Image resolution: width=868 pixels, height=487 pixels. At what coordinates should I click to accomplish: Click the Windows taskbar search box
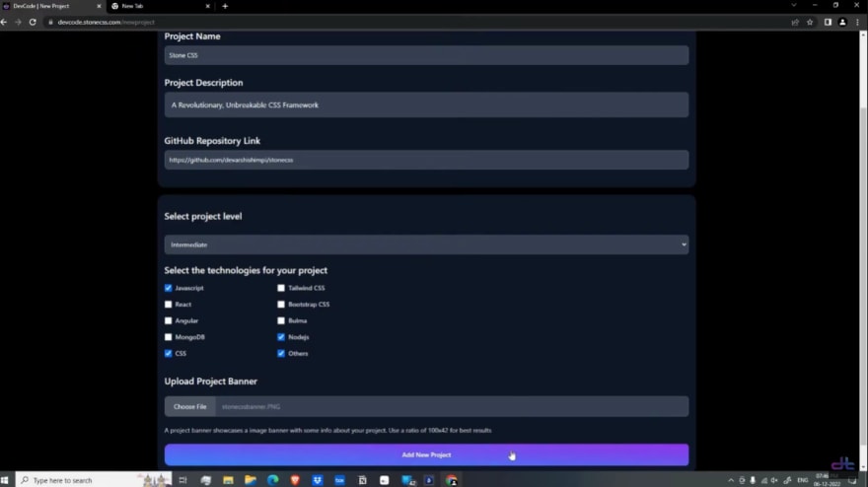pos(94,480)
